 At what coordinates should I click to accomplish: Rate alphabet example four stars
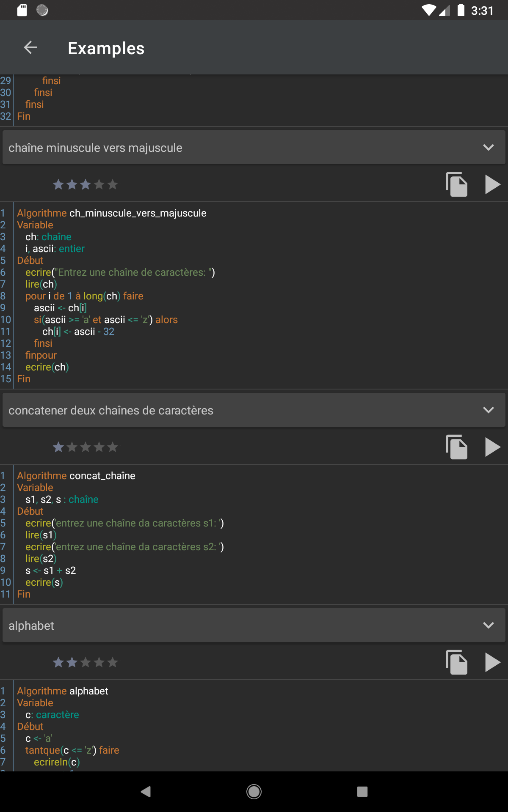99,662
